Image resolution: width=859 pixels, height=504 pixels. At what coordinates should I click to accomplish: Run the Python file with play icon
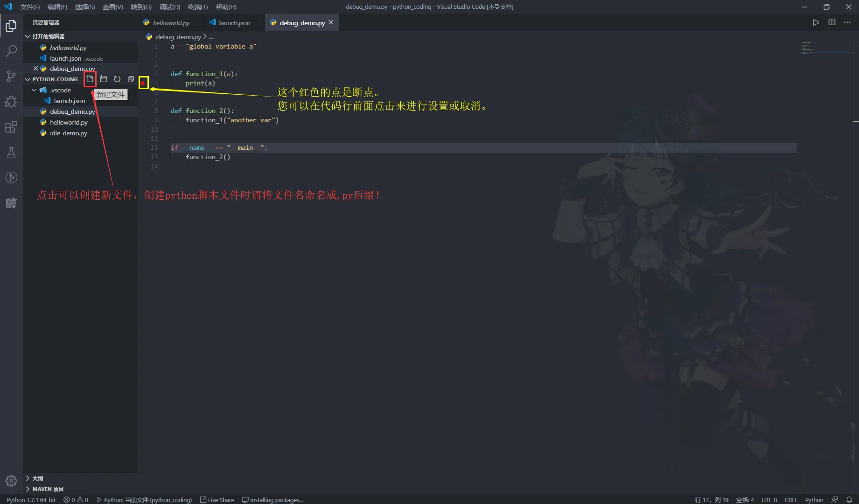[816, 22]
